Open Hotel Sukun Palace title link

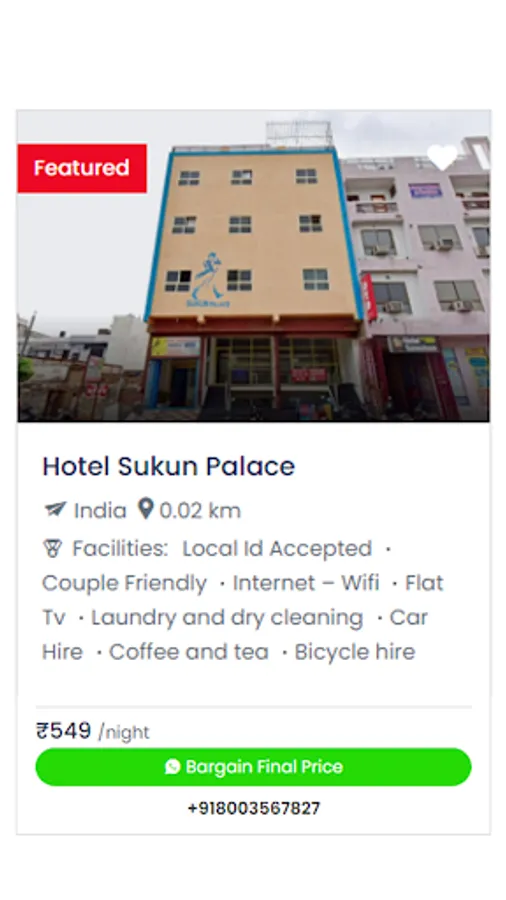click(x=169, y=466)
